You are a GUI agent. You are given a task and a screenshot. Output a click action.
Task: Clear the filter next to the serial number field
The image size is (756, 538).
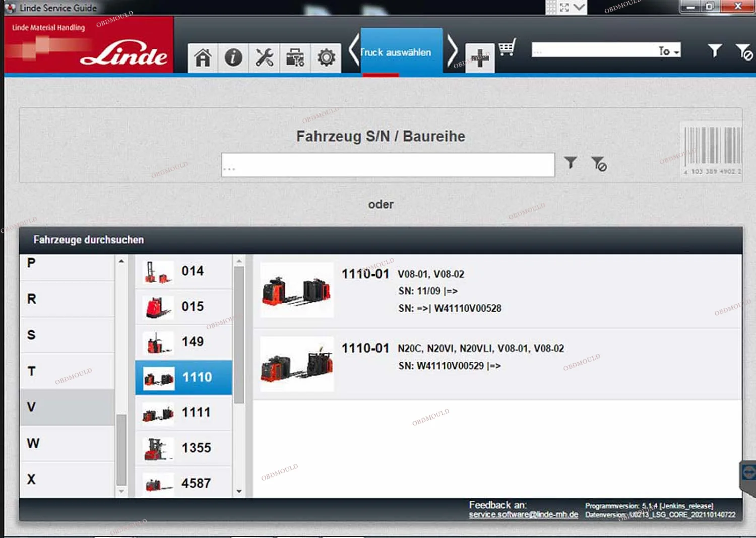tap(599, 164)
